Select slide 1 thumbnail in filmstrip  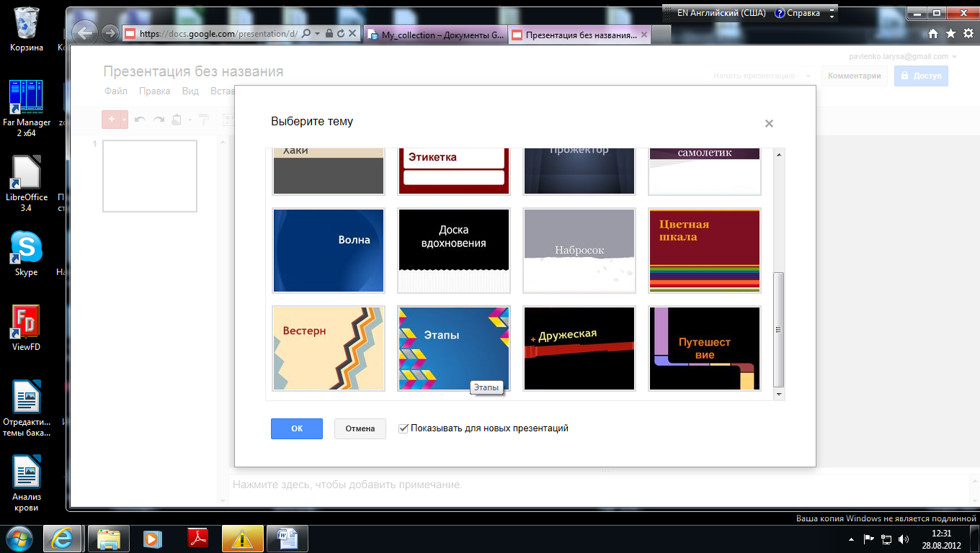coord(150,176)
